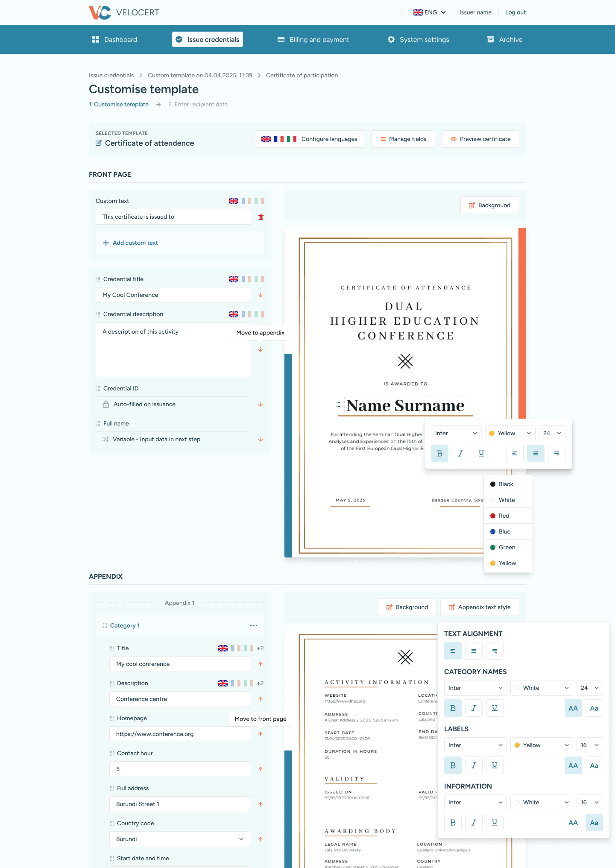Select English flag for Custom text
615x868 pixels.
[x=234, y=201]
